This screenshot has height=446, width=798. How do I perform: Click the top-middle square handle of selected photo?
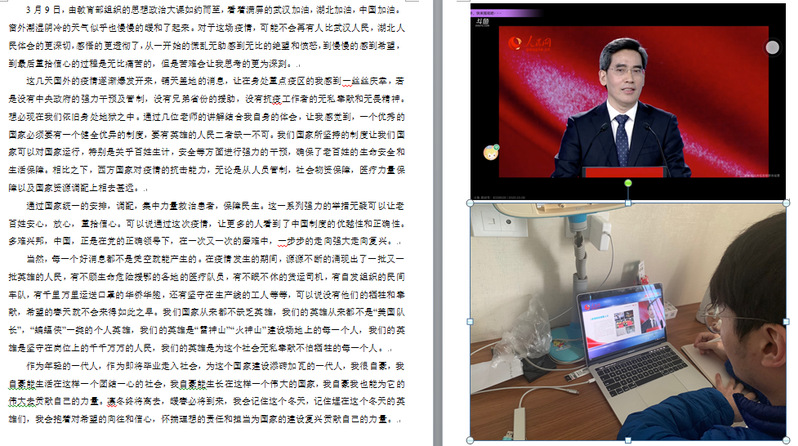coord(628,203)
